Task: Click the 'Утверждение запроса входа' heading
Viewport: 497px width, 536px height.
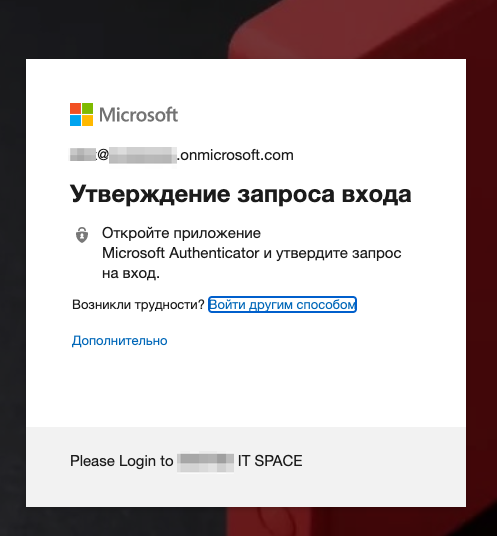Action: coord(241,195)
